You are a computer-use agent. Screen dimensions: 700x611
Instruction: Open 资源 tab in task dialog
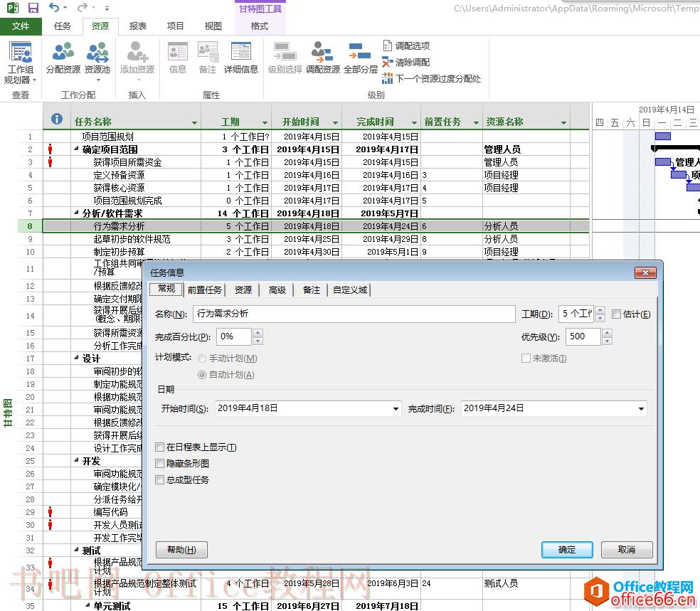pyautogui.click(x=243, y=290)
